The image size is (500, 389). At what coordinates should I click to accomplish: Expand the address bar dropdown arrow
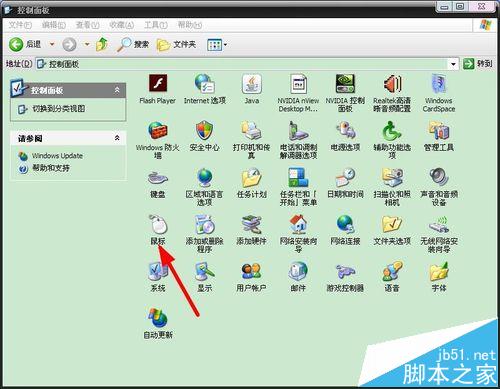click(x=453, y=64)
